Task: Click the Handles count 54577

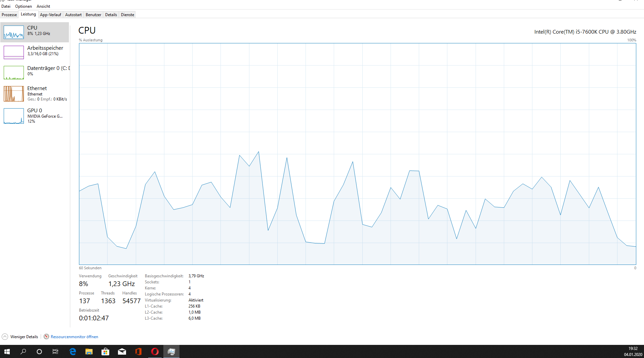Action: (x=131, y=301)
